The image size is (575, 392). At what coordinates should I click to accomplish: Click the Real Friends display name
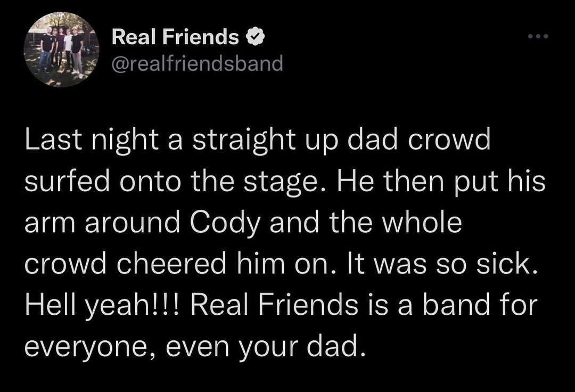pyautogui.click(x=176, y=37)
